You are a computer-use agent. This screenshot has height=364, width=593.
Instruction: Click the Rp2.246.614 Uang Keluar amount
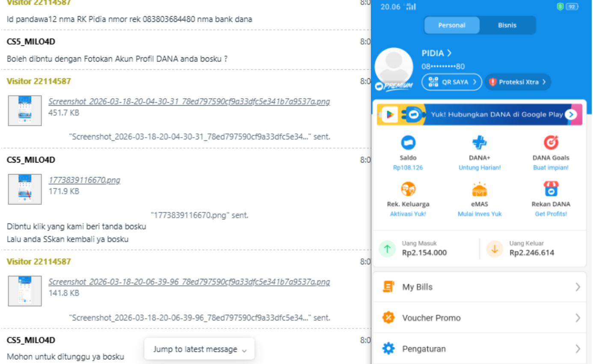[x=532, y=253]
